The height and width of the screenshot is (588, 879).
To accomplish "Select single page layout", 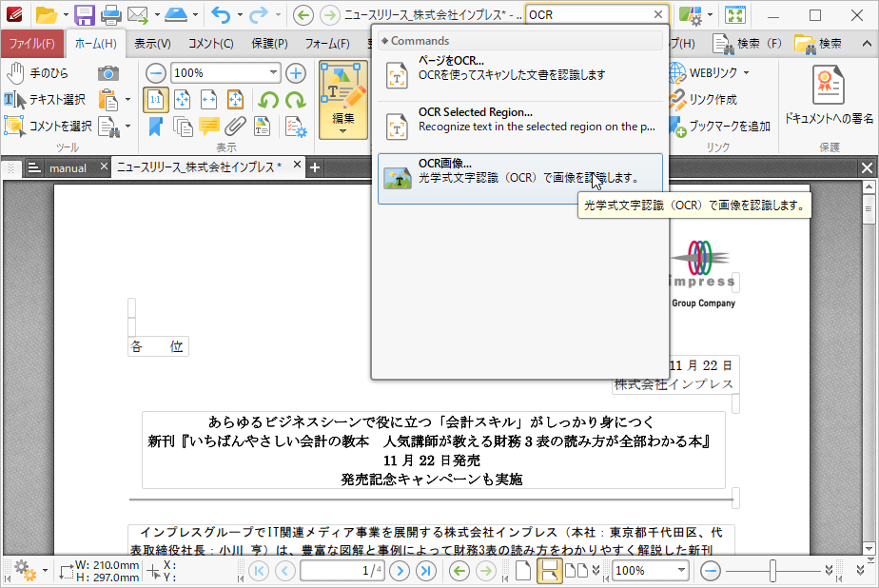I will point(522,571).
